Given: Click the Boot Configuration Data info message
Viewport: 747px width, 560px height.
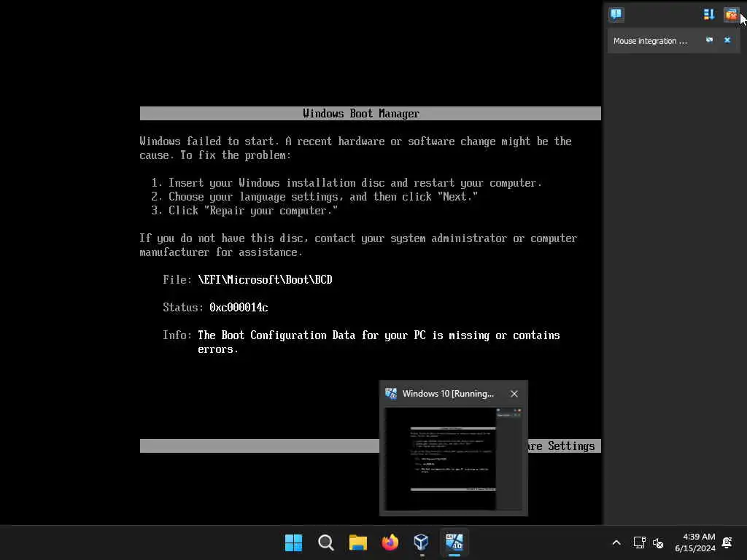Looking at the screenshot, I should (x=379, y=342).
